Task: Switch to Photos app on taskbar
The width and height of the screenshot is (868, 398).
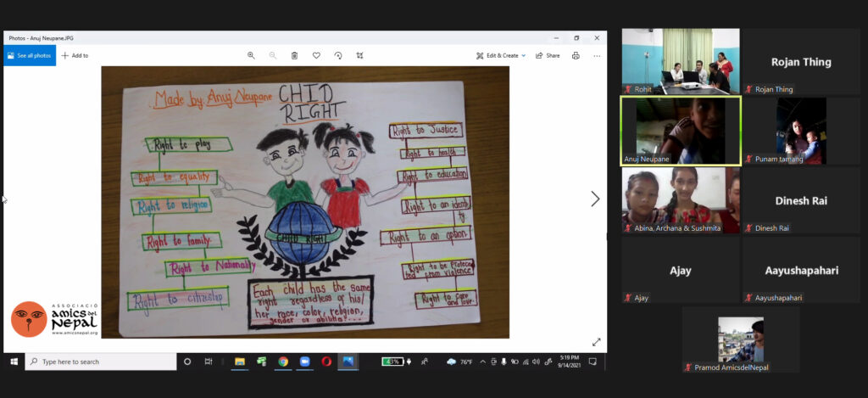Action: coord(348,362)
